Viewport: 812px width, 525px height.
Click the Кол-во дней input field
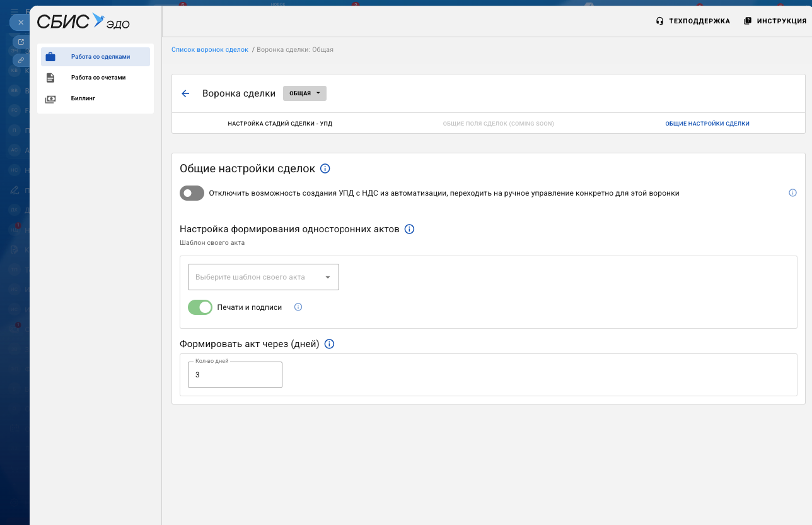[235, 375]
